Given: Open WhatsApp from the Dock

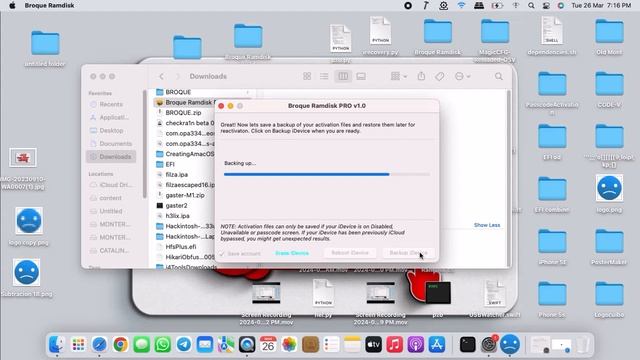Looking at the screenshot, I should pyautogui.click(x=162, y=345).
